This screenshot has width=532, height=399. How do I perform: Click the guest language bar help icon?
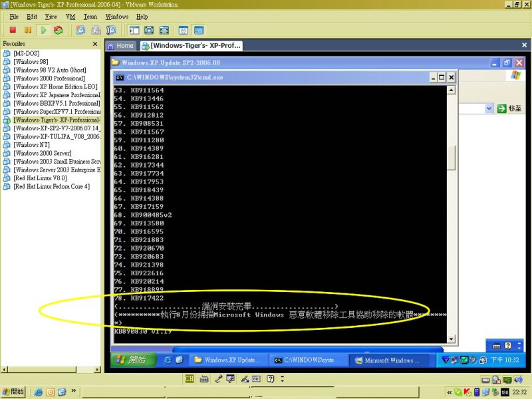tap(507, 346)
